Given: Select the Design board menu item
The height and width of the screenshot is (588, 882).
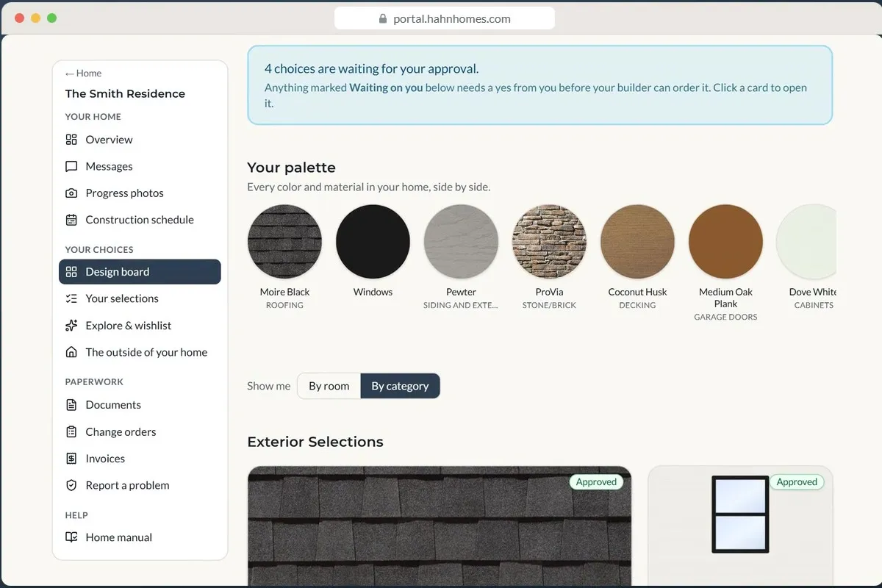Looking at the screenshot, I should (x=140, y=272).
